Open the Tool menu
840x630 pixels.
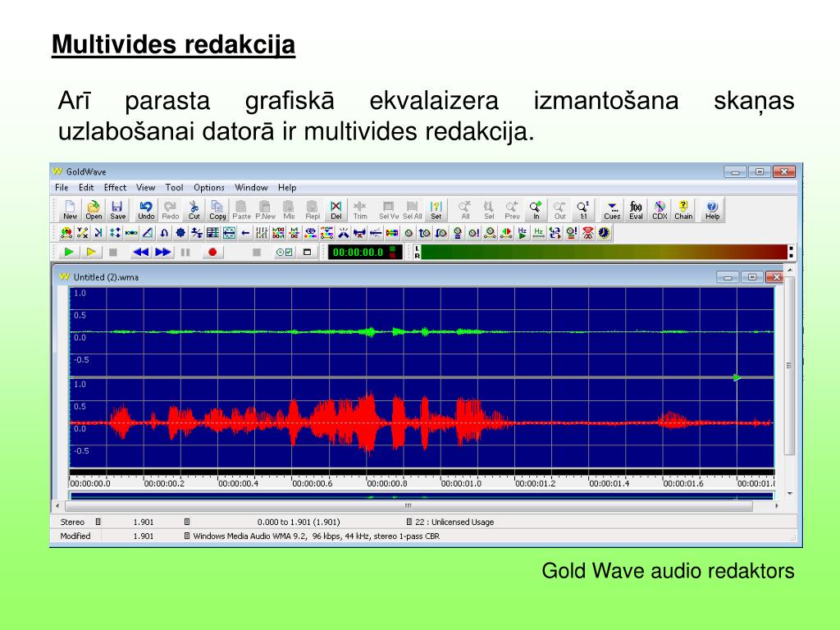point(174,188)
